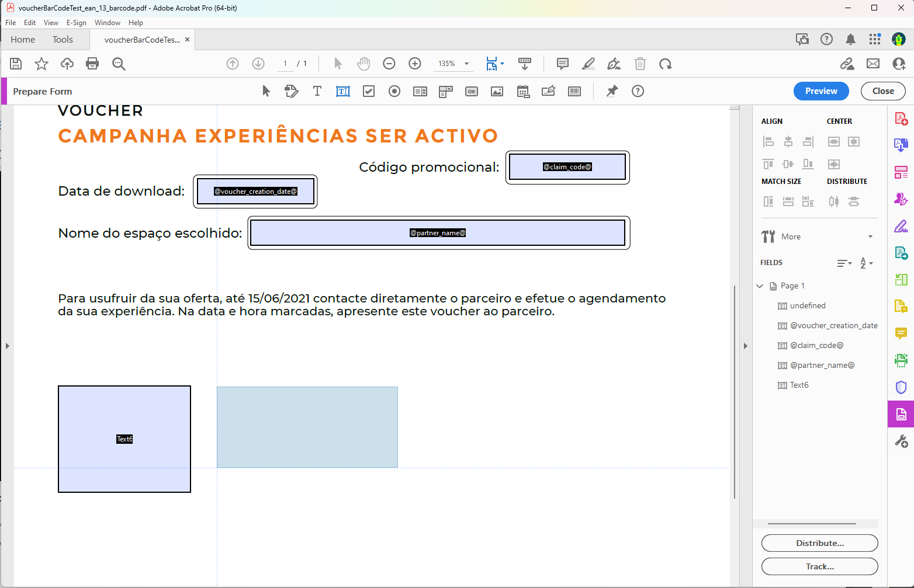Click the Add List Box tool
The height and width of the screenshot is (588, 914).
click(x=420, y=91)
